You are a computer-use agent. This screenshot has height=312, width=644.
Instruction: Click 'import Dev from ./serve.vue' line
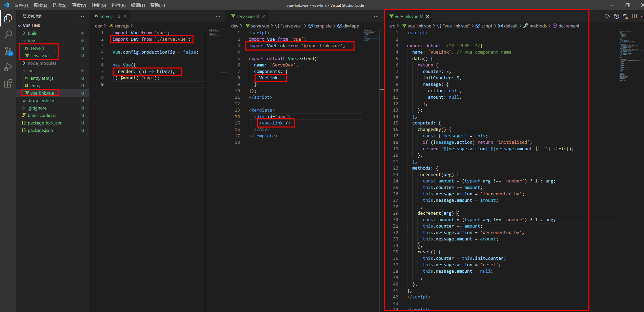(x=152, y=39)
